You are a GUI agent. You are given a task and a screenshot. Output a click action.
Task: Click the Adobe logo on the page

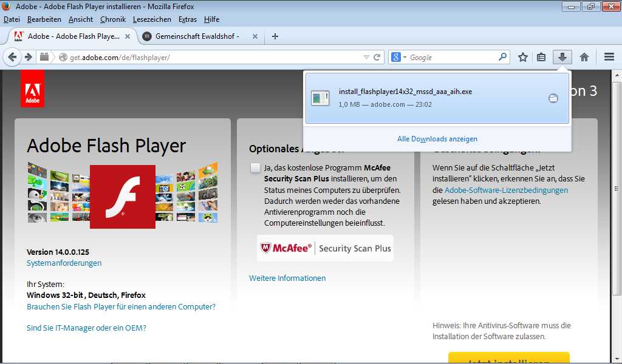(33, 89)
